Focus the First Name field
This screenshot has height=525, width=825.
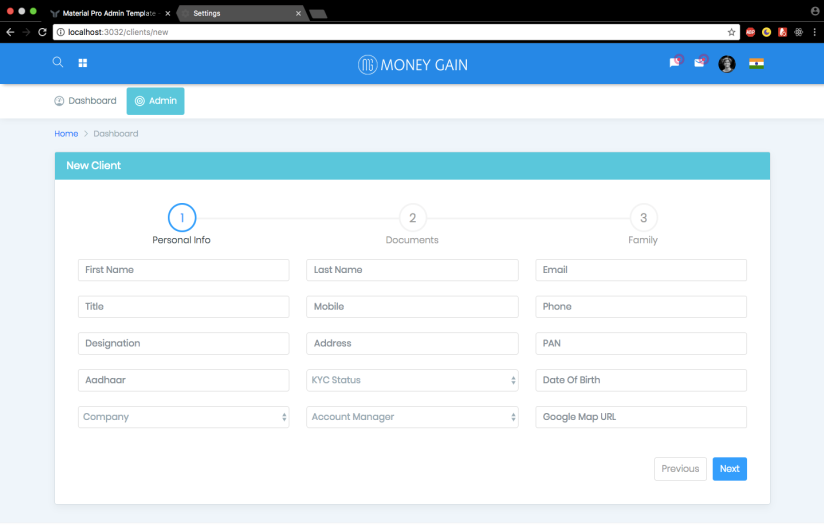(183, 269)
